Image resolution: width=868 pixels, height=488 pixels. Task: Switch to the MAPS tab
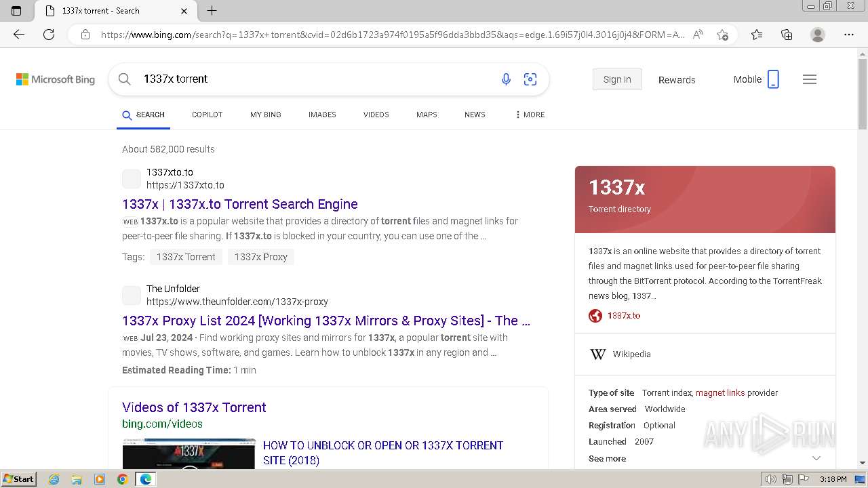point(427,115)
